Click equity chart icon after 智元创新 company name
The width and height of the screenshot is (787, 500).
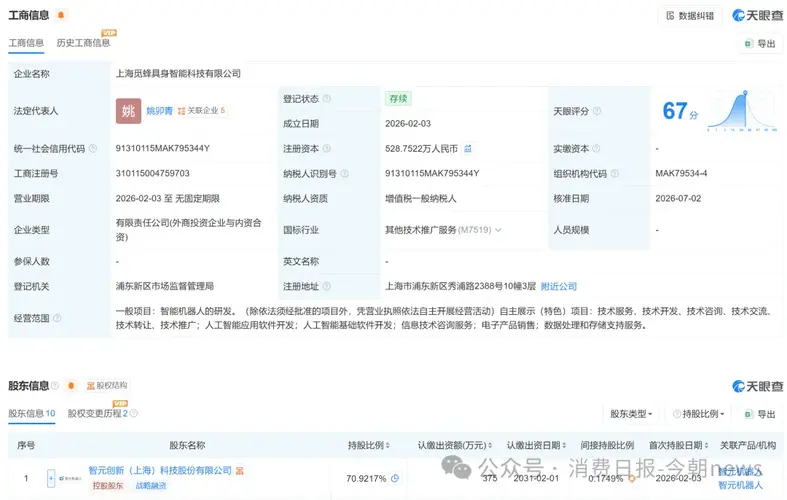(239, 471)
